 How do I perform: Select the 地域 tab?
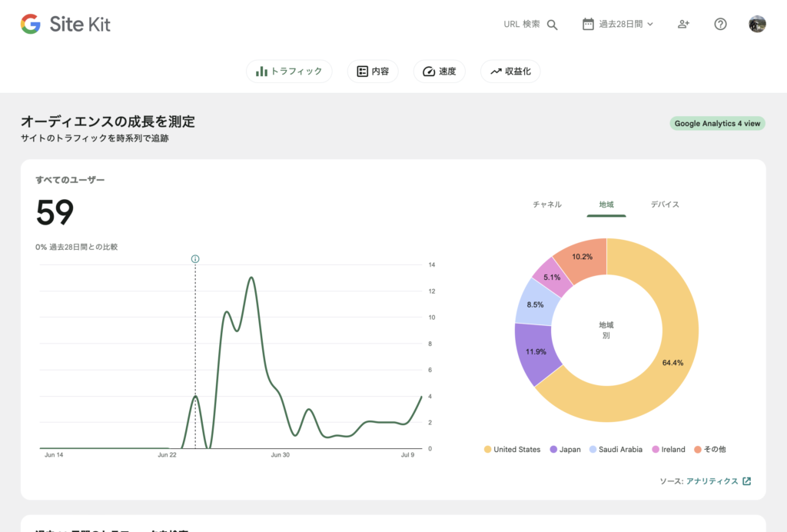606,204
